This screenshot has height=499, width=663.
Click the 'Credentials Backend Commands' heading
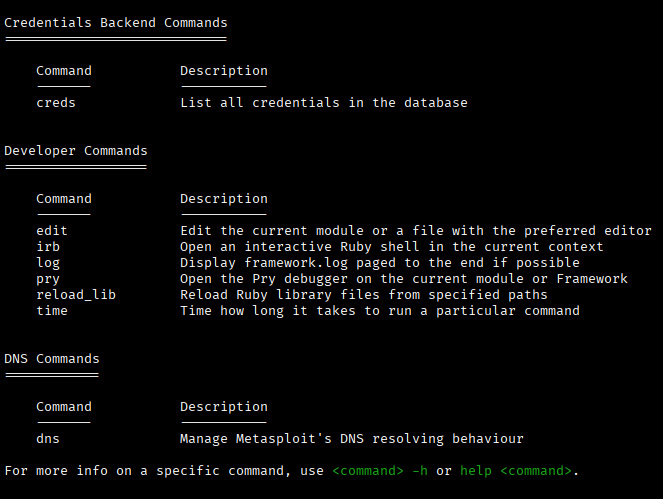click(x=116, y=23)
